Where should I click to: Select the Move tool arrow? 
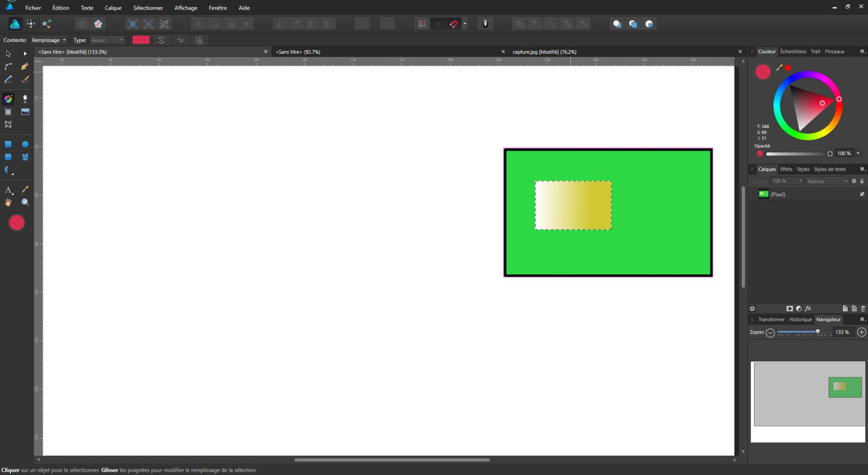8,53
